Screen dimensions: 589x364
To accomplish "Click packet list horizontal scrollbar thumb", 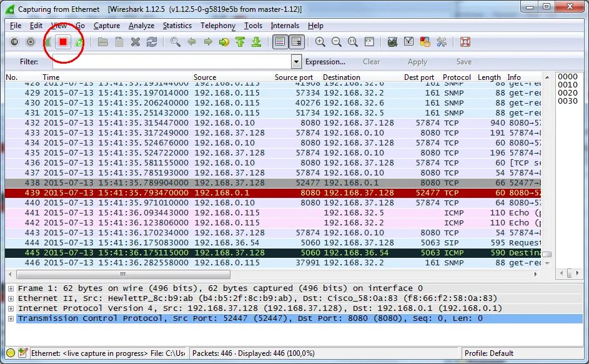I will click(x=123, y=274).
